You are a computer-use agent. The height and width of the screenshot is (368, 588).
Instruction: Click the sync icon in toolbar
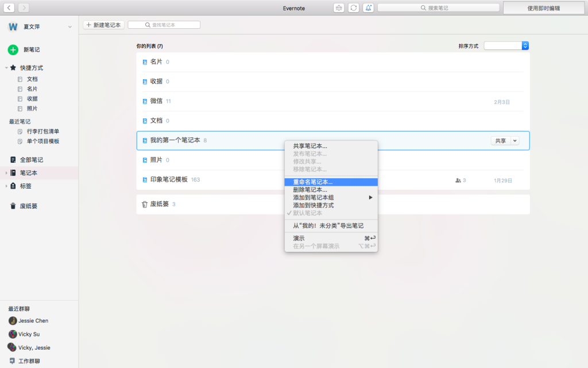point(353,8)
